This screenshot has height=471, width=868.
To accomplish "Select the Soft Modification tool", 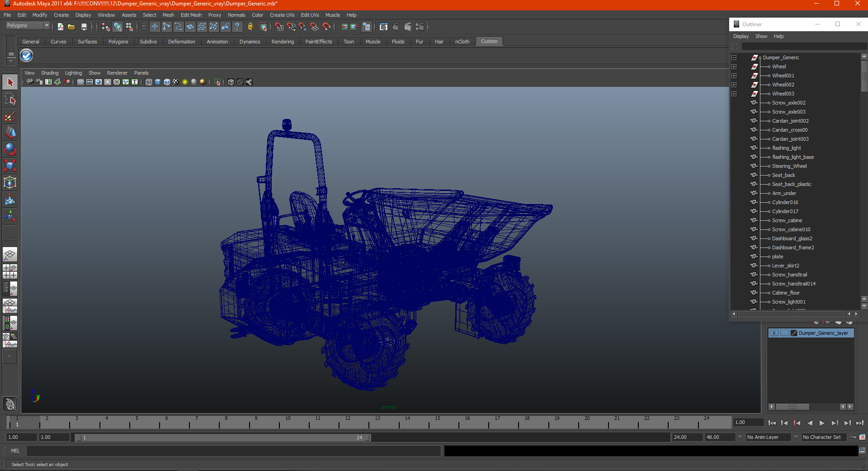I will pyautogui.click(x=10, y=199).
